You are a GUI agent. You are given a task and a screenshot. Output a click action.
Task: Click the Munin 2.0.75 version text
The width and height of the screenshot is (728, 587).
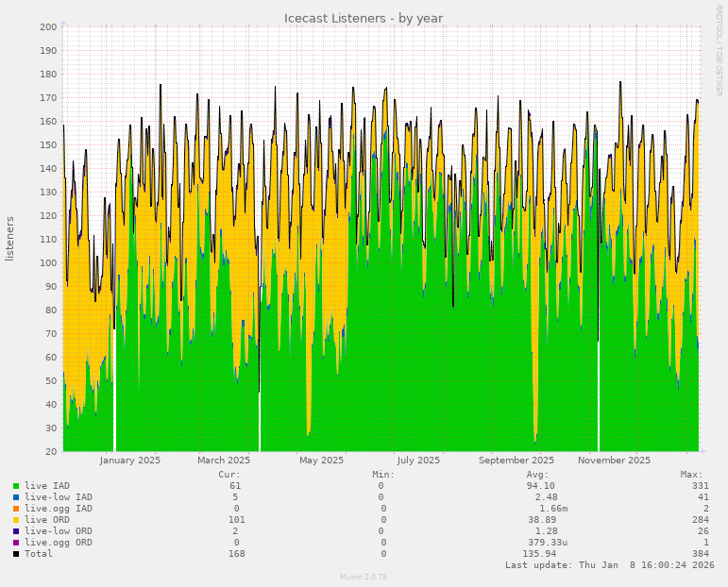point(364,577)
